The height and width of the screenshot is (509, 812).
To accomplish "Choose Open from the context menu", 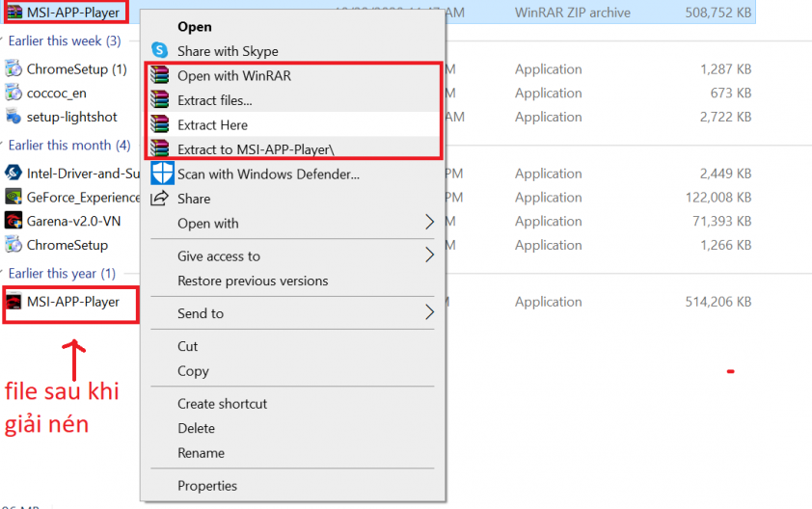I will click(194, 27).
